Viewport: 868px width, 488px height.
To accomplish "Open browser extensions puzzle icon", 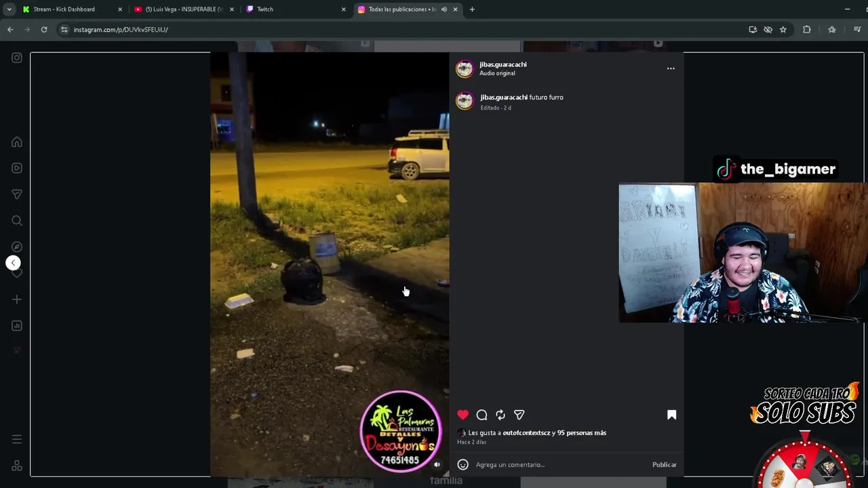I will 807,29.
